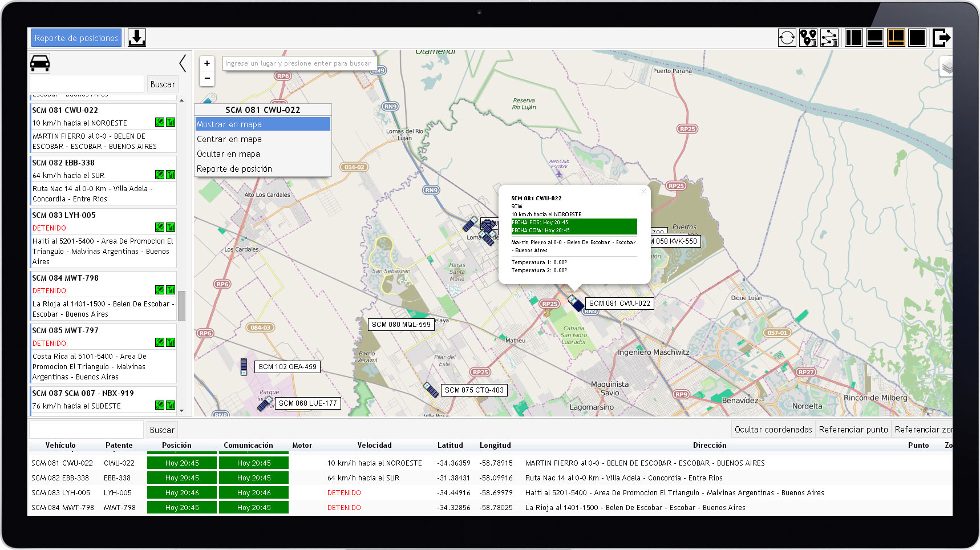Viewport: 980px width, 550px height.
Task: Click the Reporte de posiciones button
Action: [76, 38]
